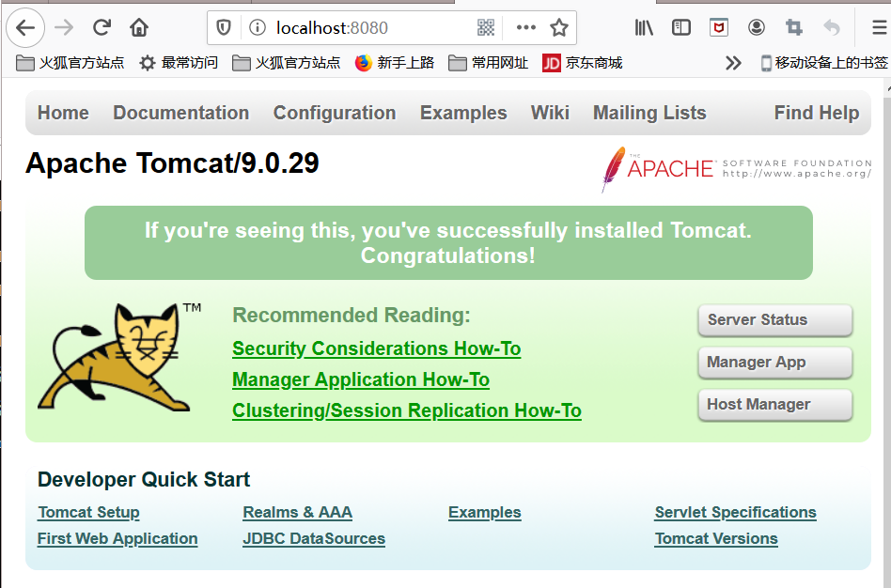Open the Firefox hamburger menu
The height and width of the screenshot is (588, 891).
click(881, 27)
